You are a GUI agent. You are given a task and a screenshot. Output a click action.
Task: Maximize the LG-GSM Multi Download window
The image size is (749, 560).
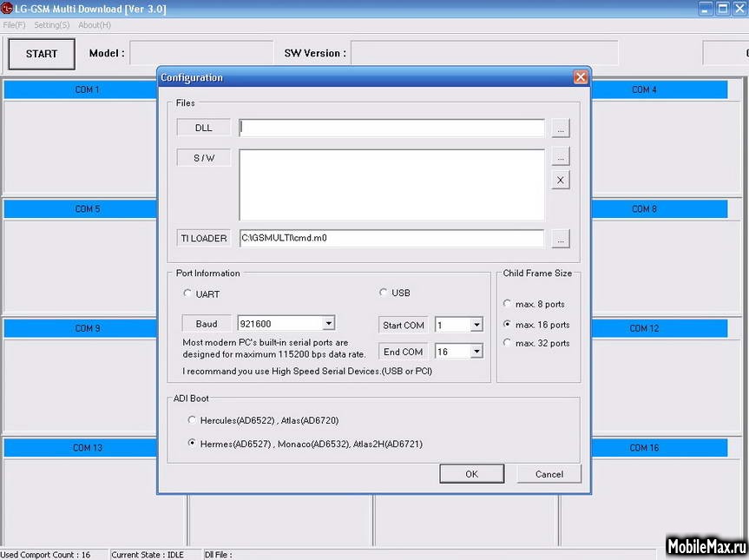pyautogui.click(x=723, y=8)
